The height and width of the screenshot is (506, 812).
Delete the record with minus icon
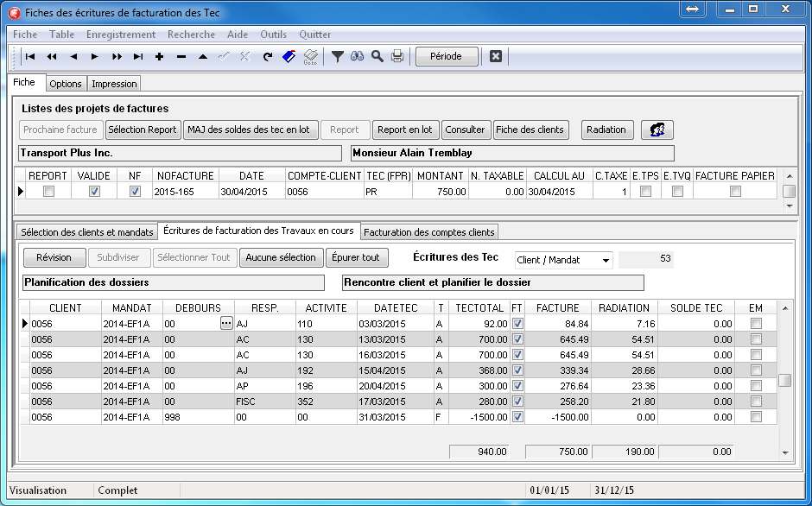181,56
